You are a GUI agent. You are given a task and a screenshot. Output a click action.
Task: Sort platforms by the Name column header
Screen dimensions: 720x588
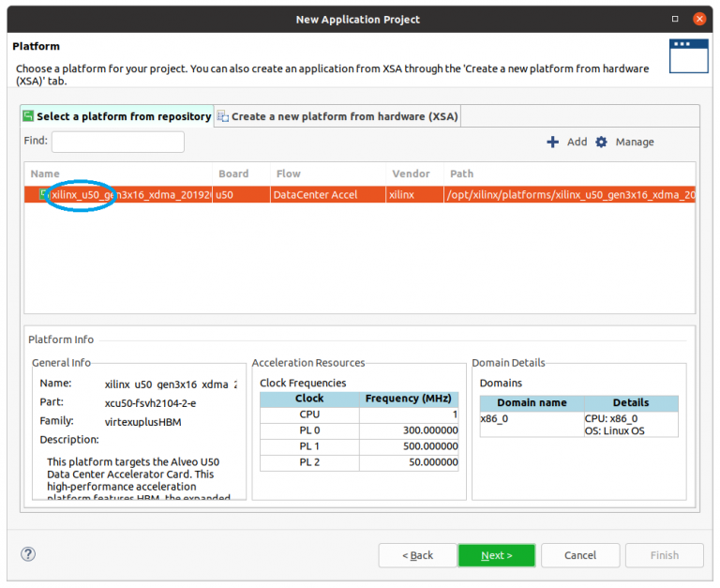pyautogui.click(x=45, y=173)
